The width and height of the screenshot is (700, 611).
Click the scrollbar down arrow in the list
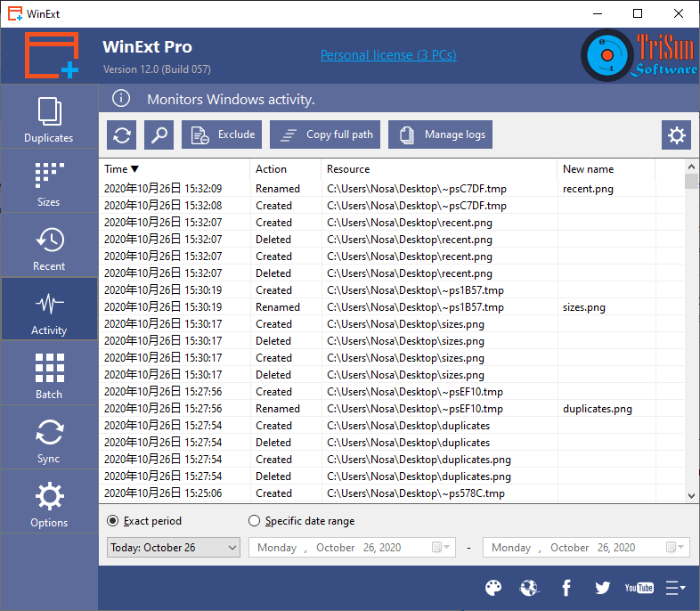tap(691, 496)
